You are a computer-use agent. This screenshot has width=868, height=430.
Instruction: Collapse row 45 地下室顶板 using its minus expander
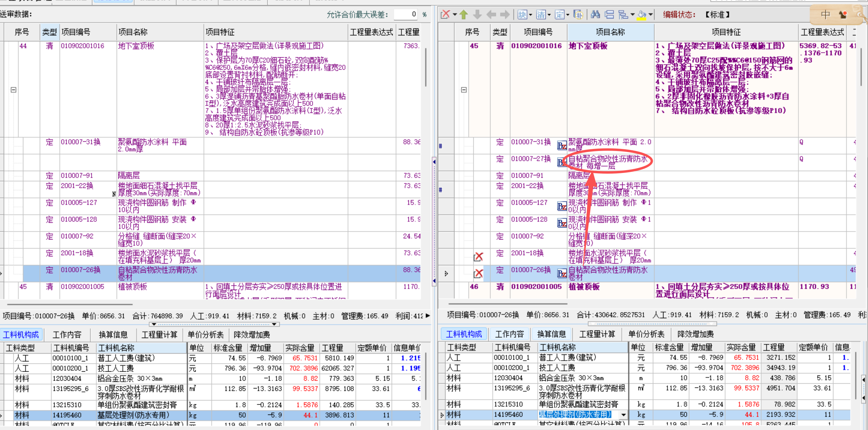[x=464, y=89]
